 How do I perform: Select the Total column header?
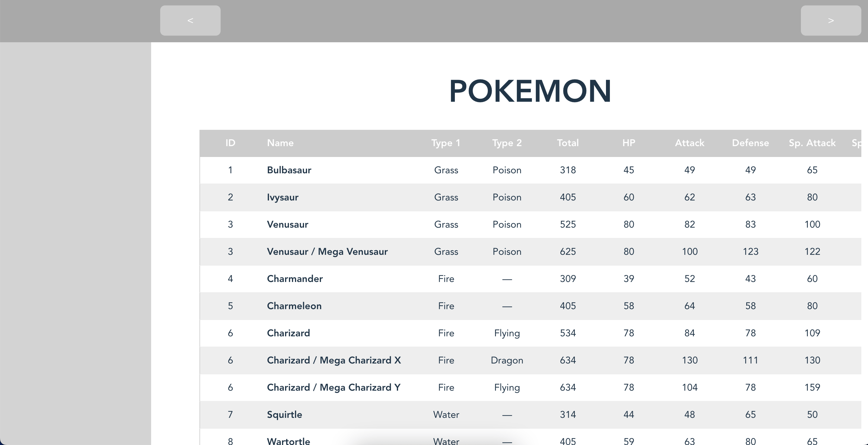pyautogui.click(x=568, y=143)
